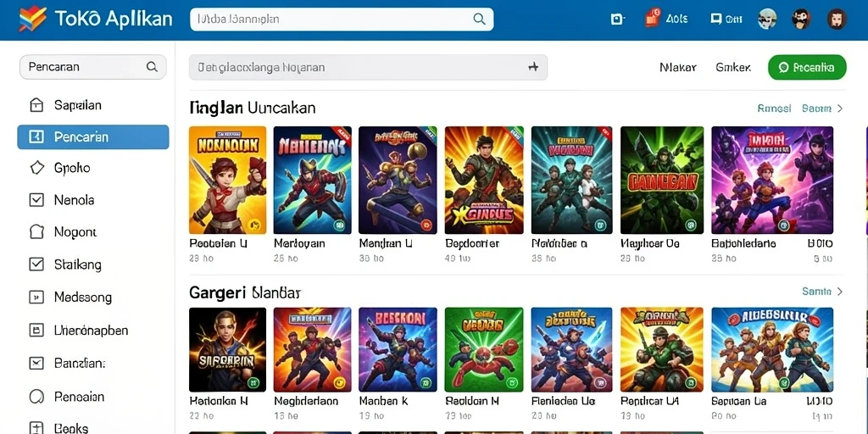Focus the gray filter input field
Image resolution: width=868 pixels, height=434 pixels.
click(x=368, y=68)
